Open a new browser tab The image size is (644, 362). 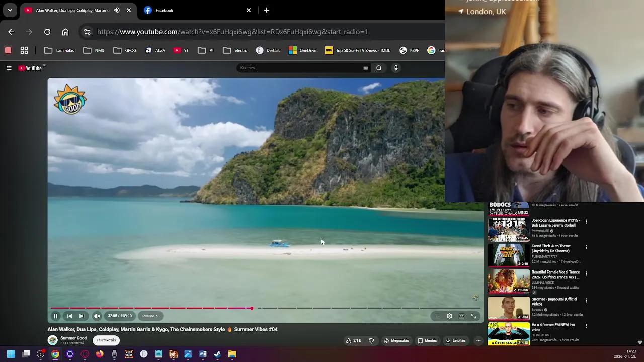[x=267, y=10]
